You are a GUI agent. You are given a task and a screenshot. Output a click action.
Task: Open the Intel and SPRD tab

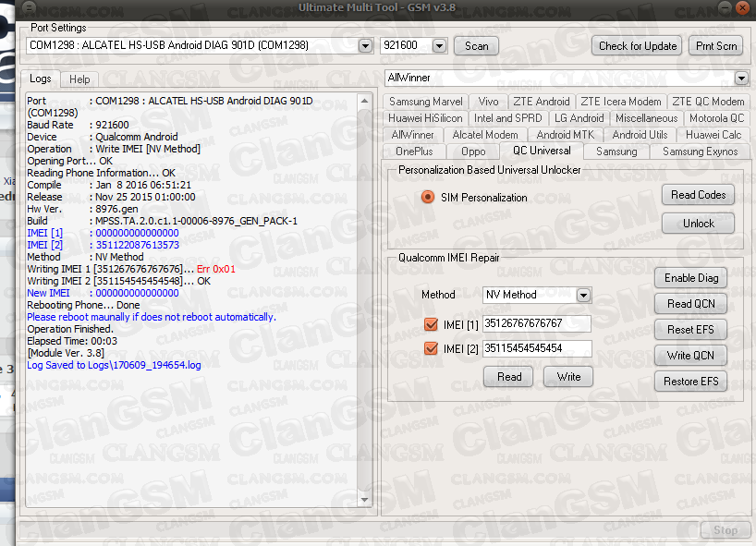tap(507, 118)
